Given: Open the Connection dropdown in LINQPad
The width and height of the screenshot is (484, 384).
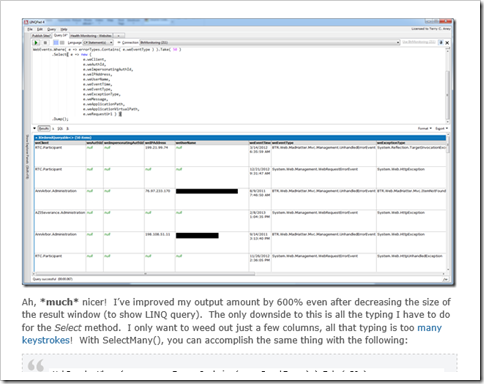Looking at the screenshot, I should (x=270, y=43).
